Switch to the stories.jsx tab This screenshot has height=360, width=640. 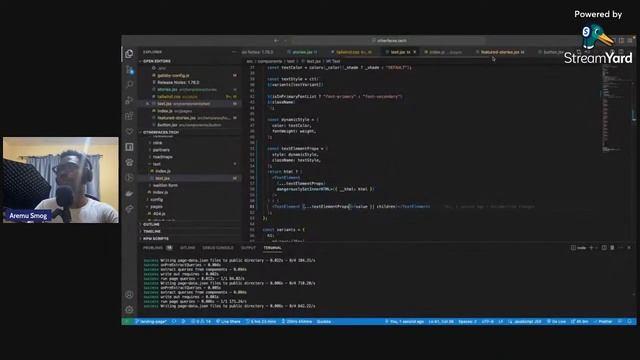302,52
